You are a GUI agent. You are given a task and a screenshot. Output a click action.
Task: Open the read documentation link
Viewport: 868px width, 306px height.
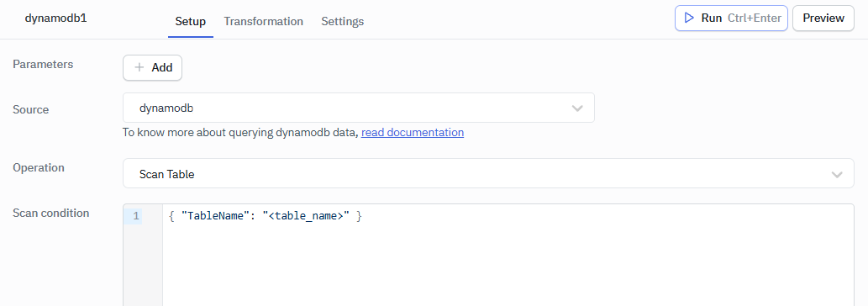coord(413,133)
